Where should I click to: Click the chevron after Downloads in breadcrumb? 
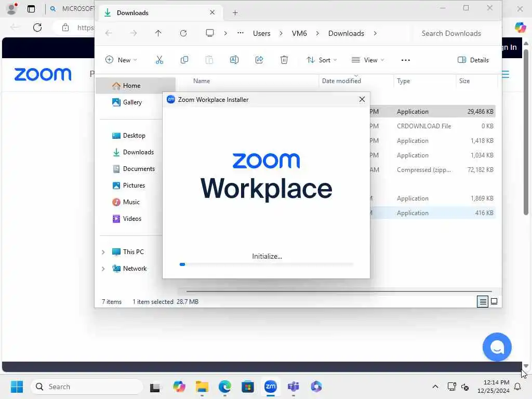click(375, 33)
